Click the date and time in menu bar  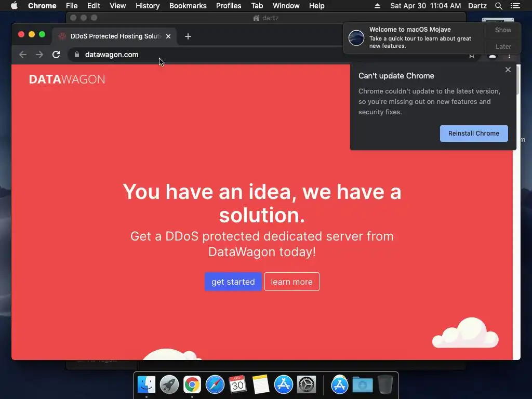(x=425, y=6)
